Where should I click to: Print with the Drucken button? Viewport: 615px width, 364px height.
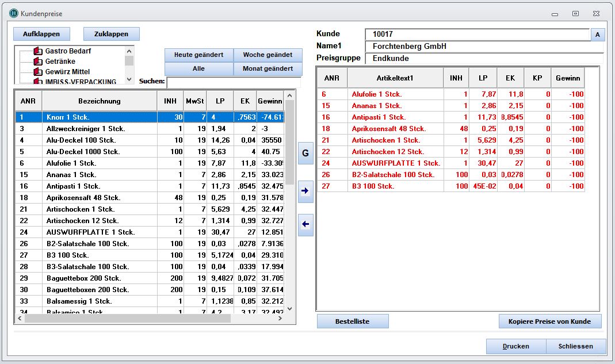(x=515, y=346)
